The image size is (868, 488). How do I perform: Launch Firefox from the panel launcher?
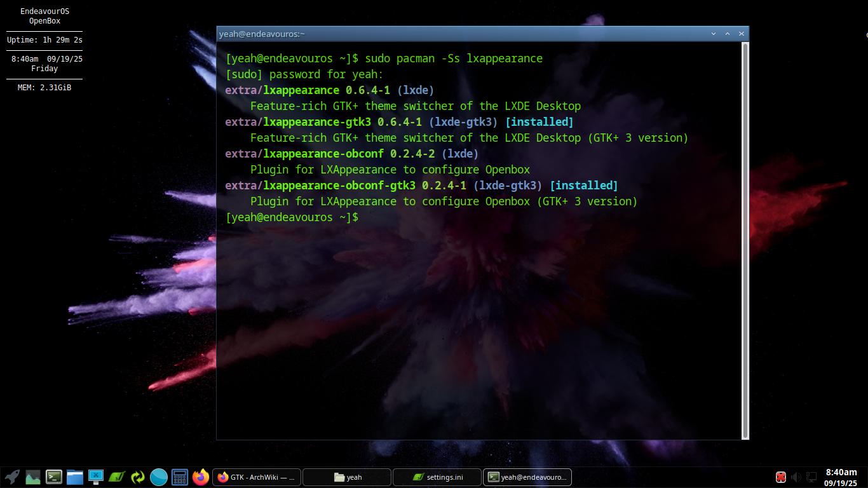pos(201,477)
